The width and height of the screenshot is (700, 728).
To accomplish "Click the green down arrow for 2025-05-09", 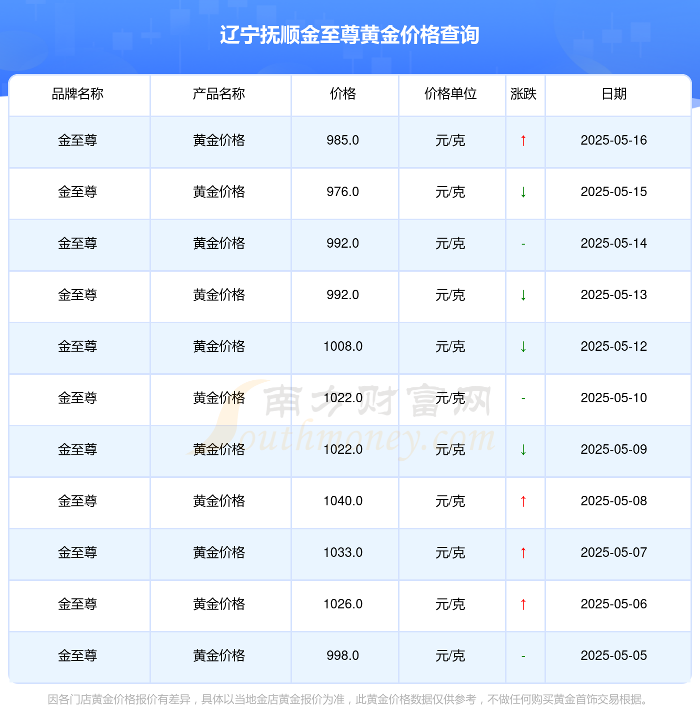I will tap(523, 450).
